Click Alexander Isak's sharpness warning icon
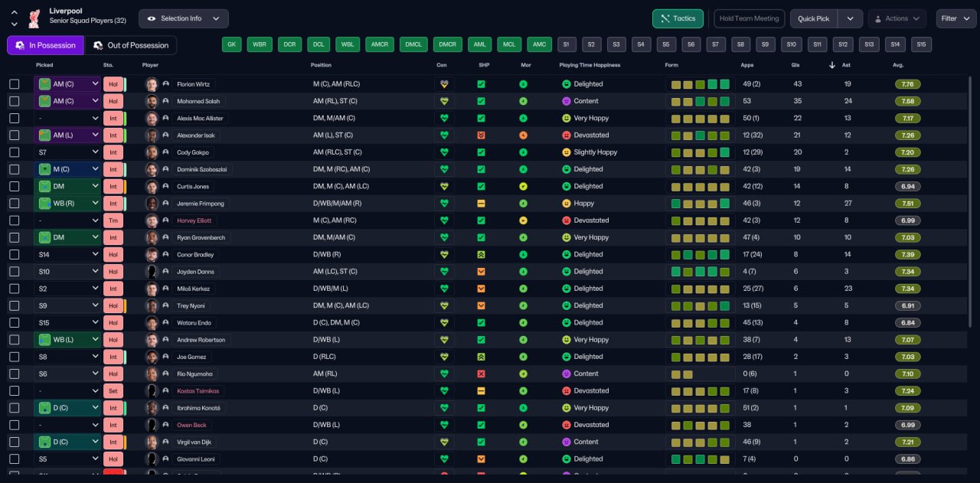Viewport: 980px width, 483px height. click(481, 135)
